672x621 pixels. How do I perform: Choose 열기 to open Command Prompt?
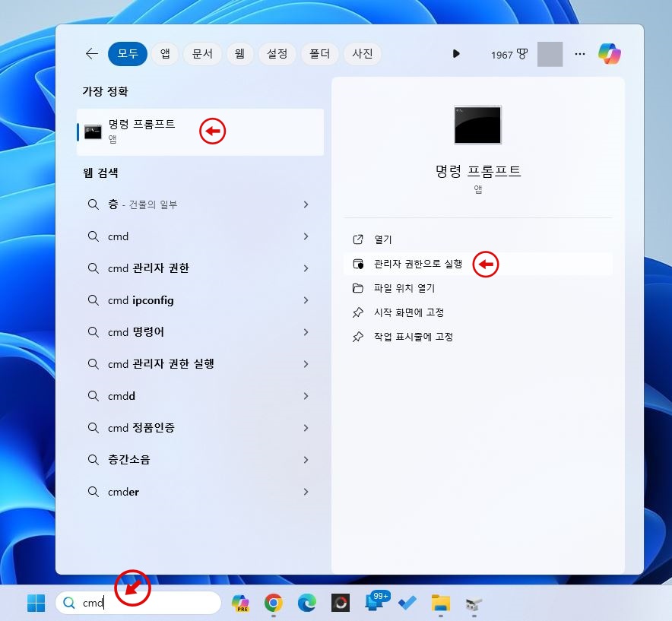[478, 239]
